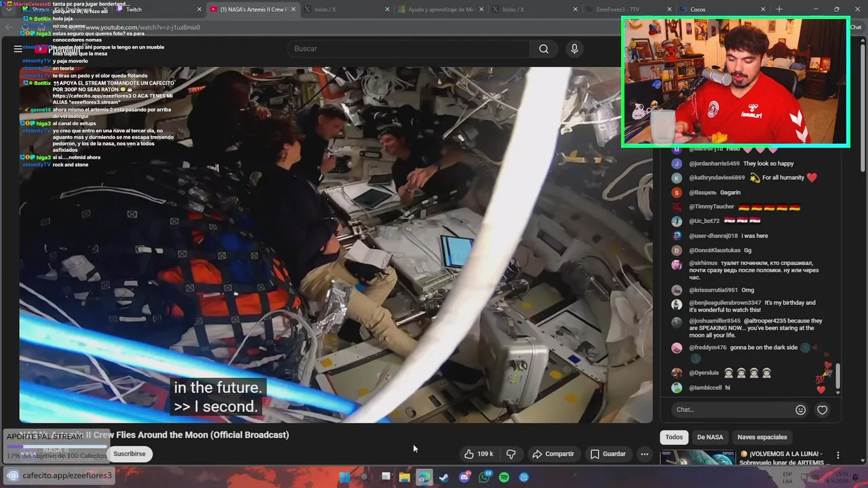
Task: Close the Twitch browser tab
Action: point(199,9)
